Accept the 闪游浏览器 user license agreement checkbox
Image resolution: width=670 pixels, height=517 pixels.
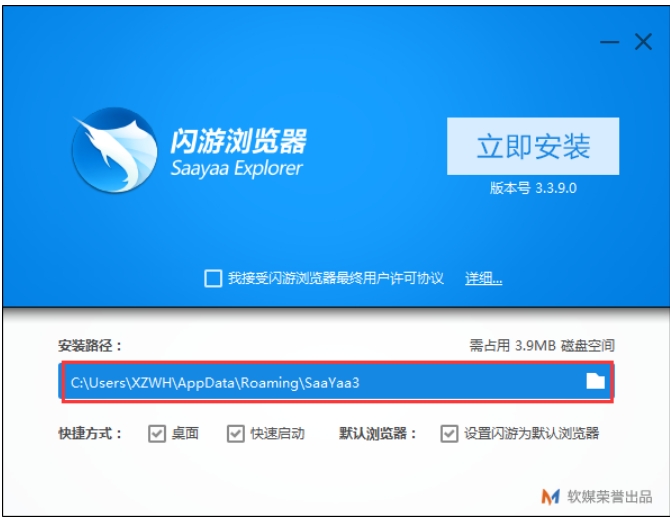(213, 278)
